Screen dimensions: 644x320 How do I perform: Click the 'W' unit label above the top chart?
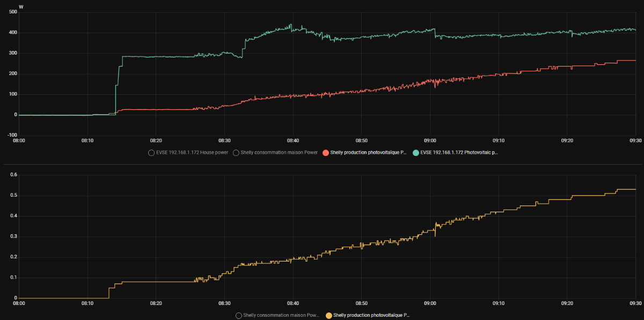click(21, 6)
